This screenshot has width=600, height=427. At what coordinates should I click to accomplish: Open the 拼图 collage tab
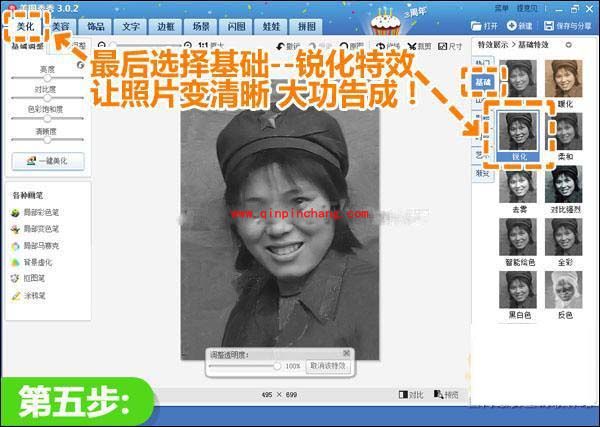coord(307,26)
